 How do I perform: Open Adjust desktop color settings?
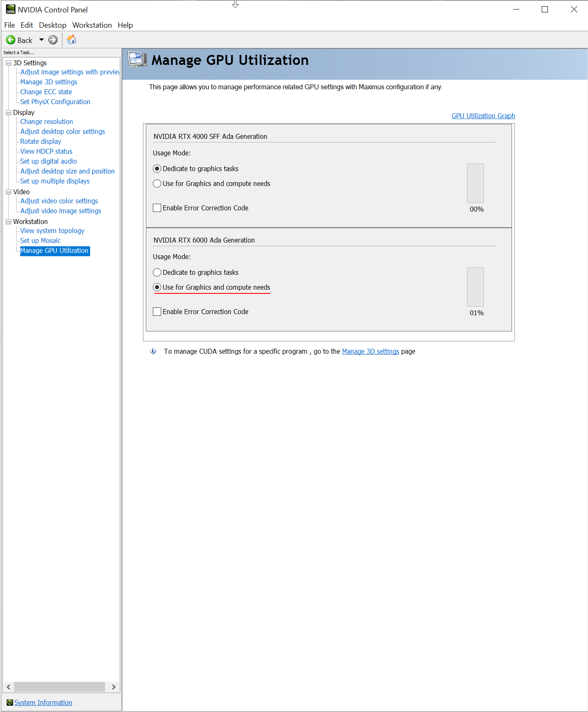coord(63,131)
